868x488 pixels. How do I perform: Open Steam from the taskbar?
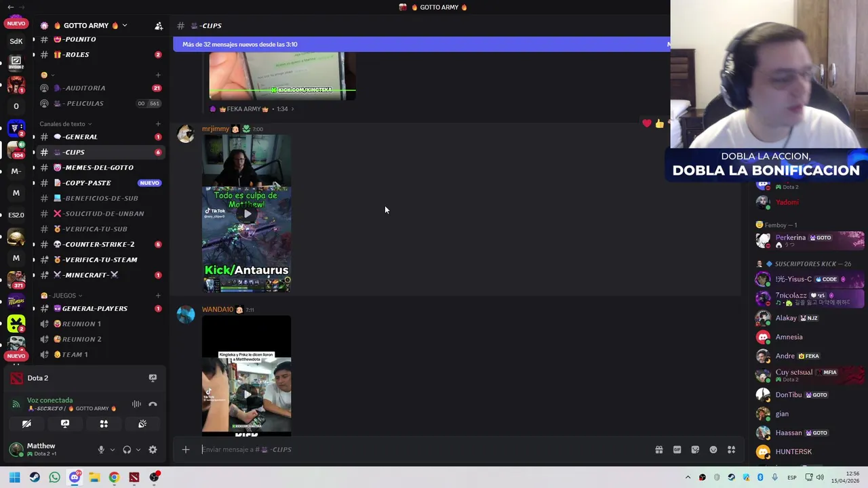click(35, 477)
